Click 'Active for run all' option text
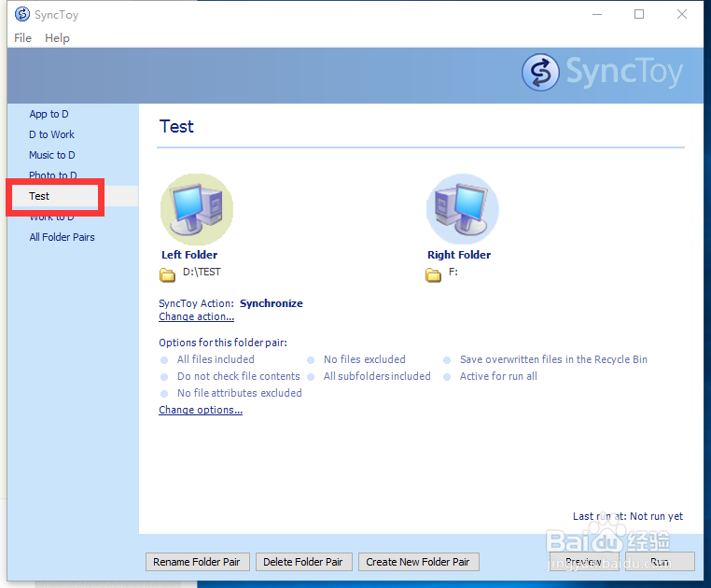The image size is (711, 588). [498, 376]
